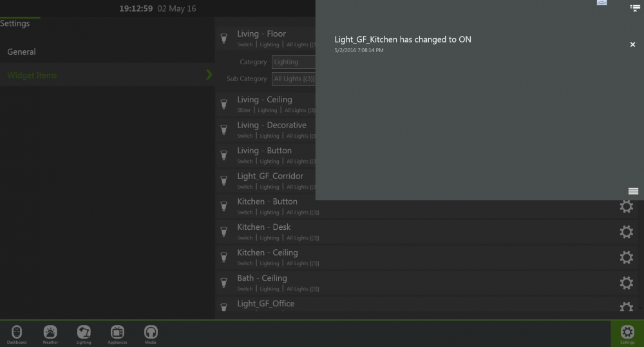Select the Light_GF_Corridor widget item
Image resolution: width=644 pixels, height=347 pixels.
pyautogui.click(x=270, y=180)
